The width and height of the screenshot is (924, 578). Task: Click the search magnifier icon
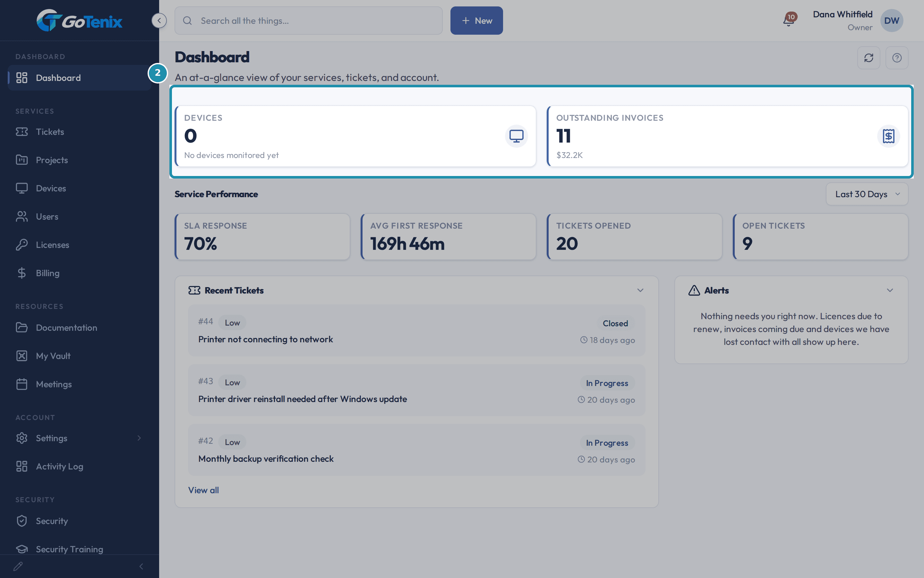pos(187,21)
